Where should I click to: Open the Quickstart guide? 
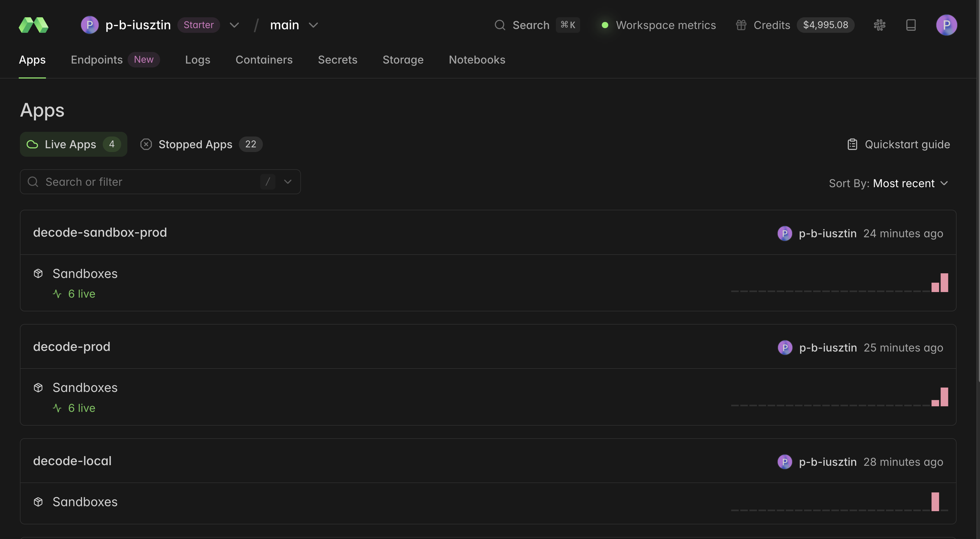coord(899,144)
